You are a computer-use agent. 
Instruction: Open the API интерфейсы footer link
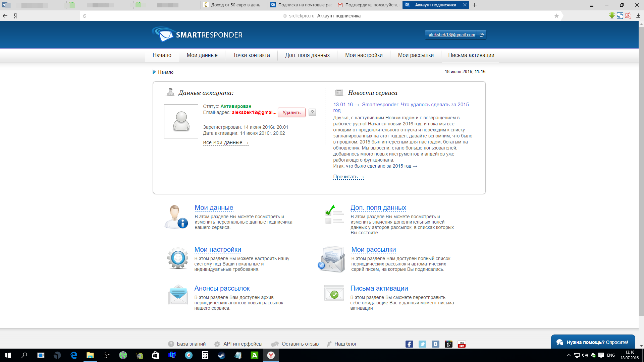click(243, 344)
